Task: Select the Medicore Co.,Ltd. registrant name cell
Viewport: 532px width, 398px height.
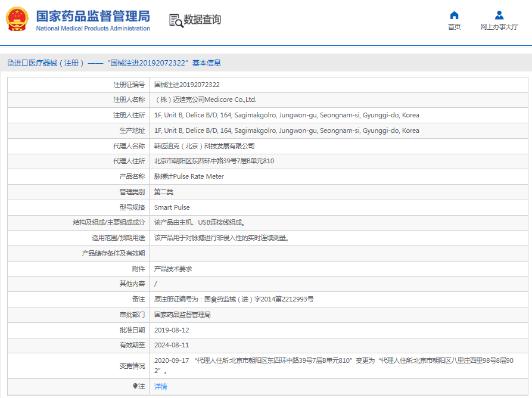Action: click(206, 100)
